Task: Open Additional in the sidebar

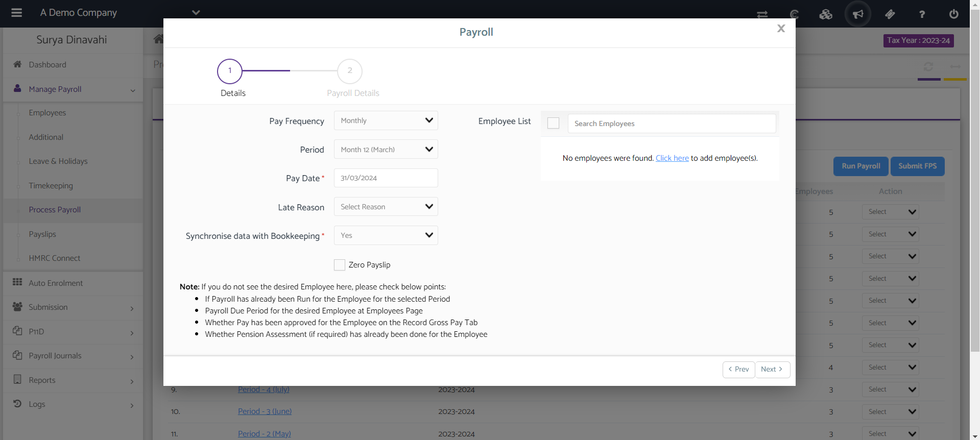Action: pyautogui.click(x=46, y=137)
